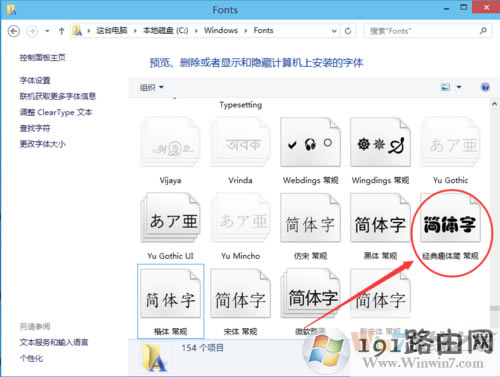Open the 组织 dropdown menu

click(152, 87)
